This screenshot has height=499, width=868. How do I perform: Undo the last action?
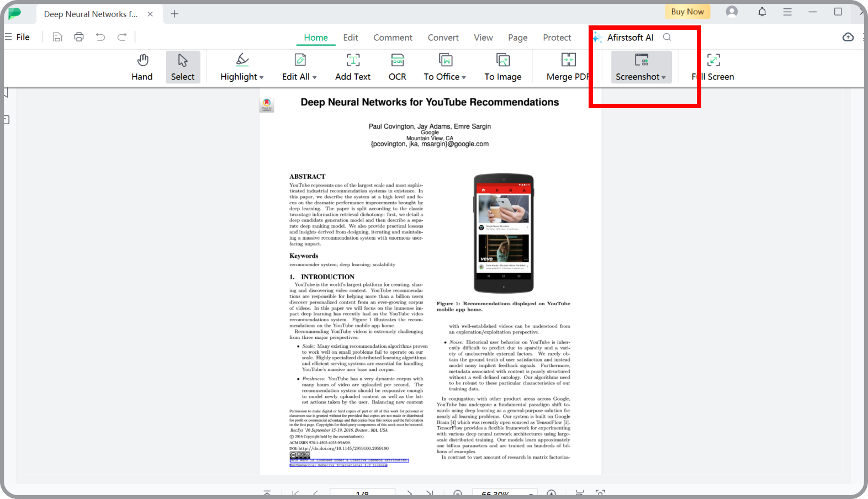point(100,37)
